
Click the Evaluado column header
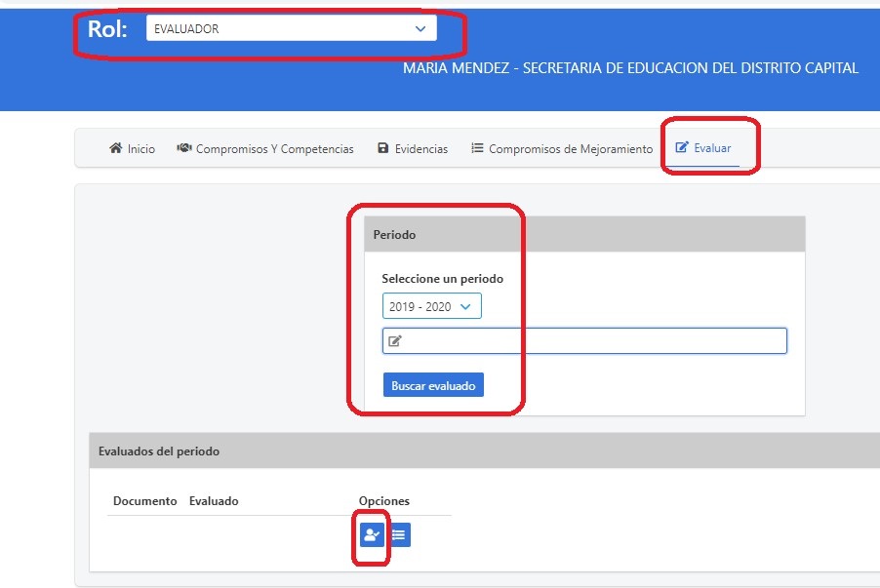(214, 501)
